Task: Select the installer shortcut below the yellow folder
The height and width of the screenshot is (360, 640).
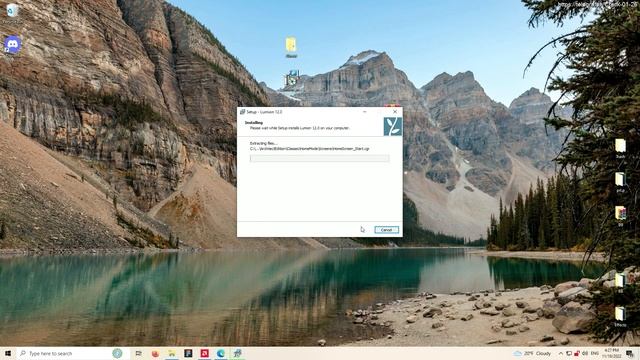Action: [x=292, y=78]
